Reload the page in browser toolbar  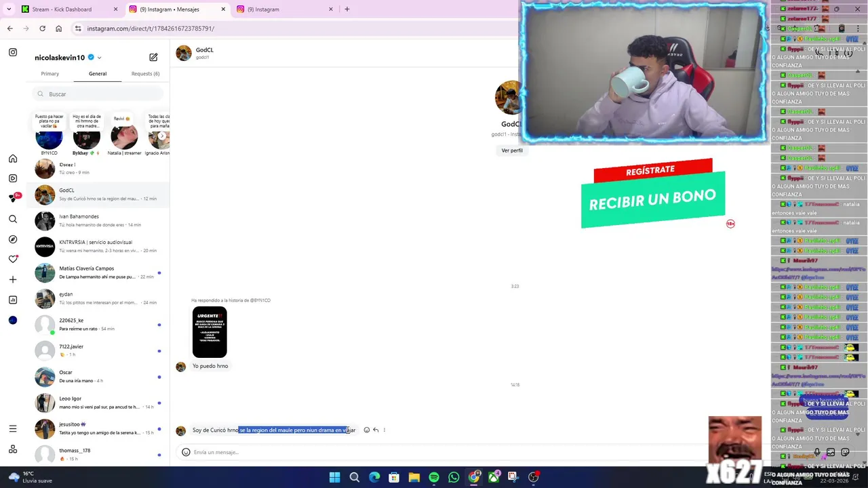[42, 28]
